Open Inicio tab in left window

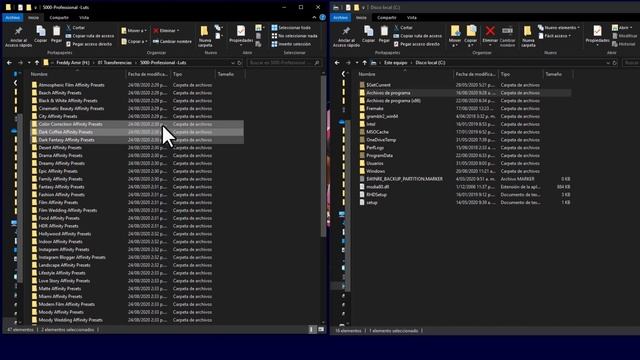pos(33,18)
